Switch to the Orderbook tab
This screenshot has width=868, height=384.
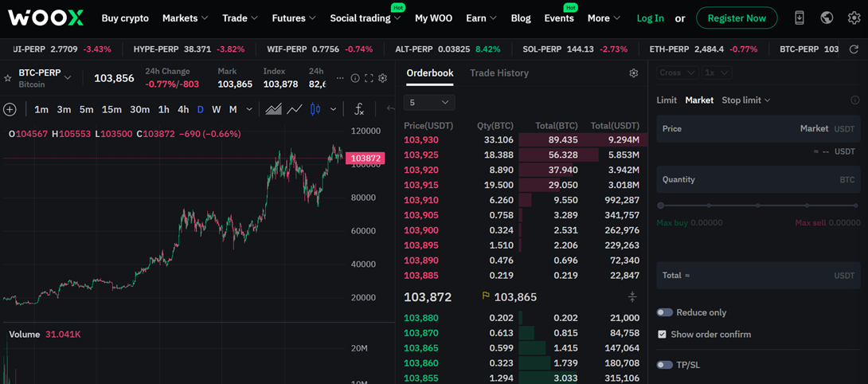429,73
